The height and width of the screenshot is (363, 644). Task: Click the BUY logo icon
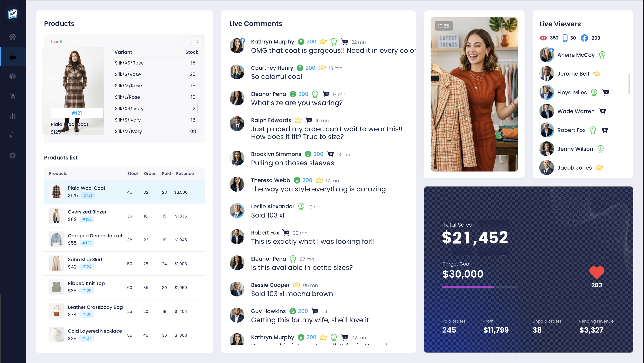pyautogui.click(x=13, y=14)
